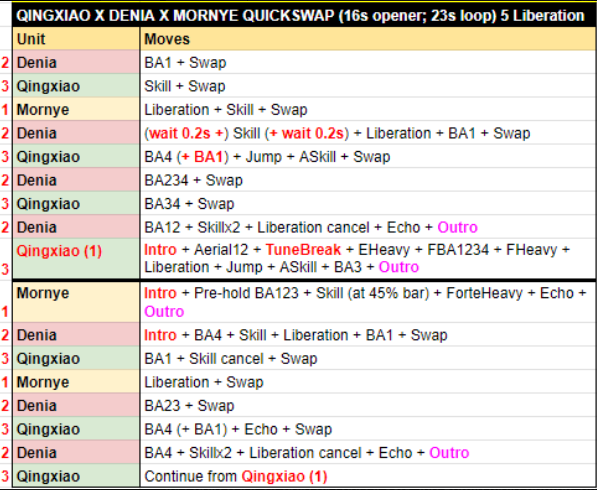Select Mornye cell beside 'Liberation + Skill + Swap'
This screenshot has height=490, width=597.
click(76, 110)
